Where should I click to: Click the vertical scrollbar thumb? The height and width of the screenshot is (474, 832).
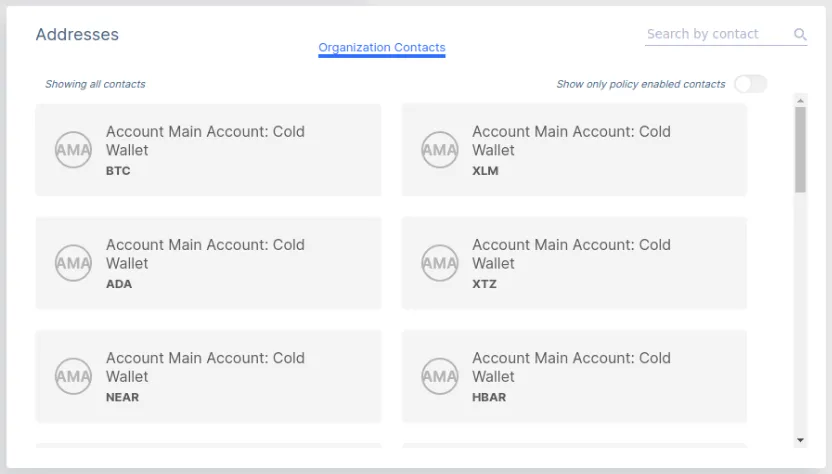(x=800, y=150)
